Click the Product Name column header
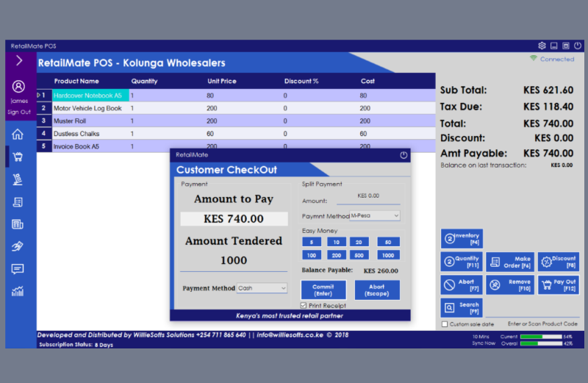The width and height of the screenshot is (588, 383). 76,81
